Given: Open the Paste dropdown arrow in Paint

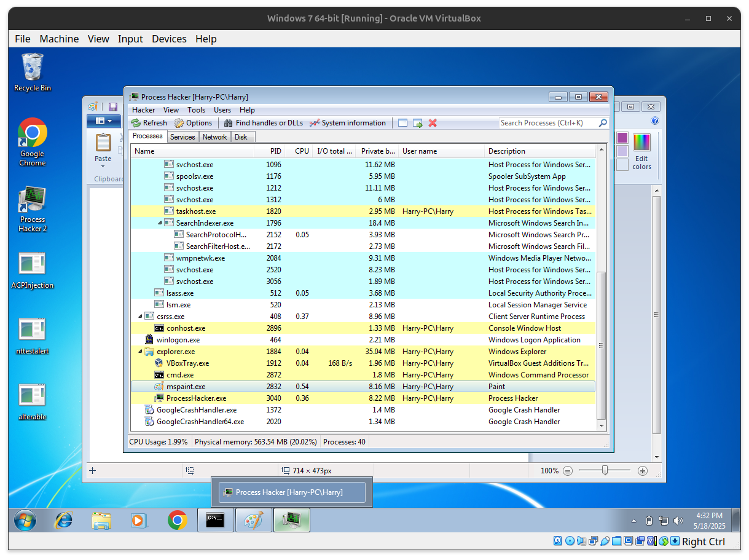Looking at the screenshot, I should 103,167.
